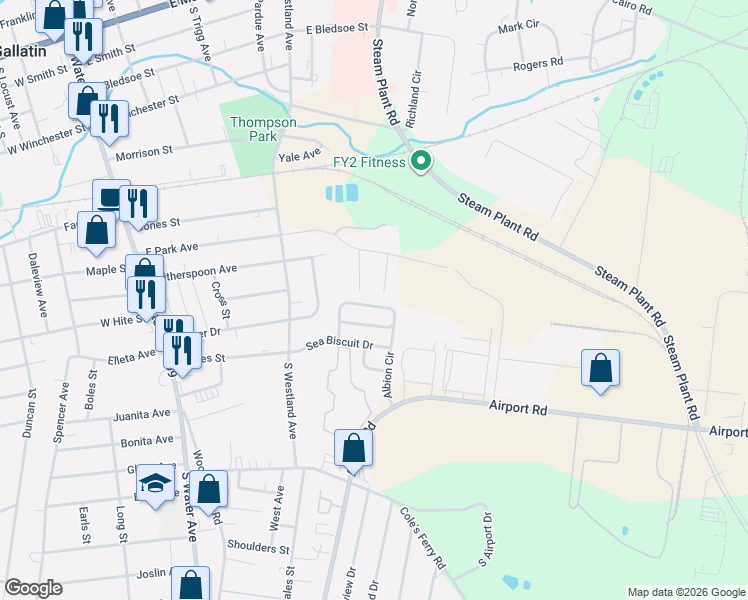Select the shopping bag marker north of Airport Rd
The height and width of the screenshot is (600, 748).
pyautogui.click(x=600, y=370)
